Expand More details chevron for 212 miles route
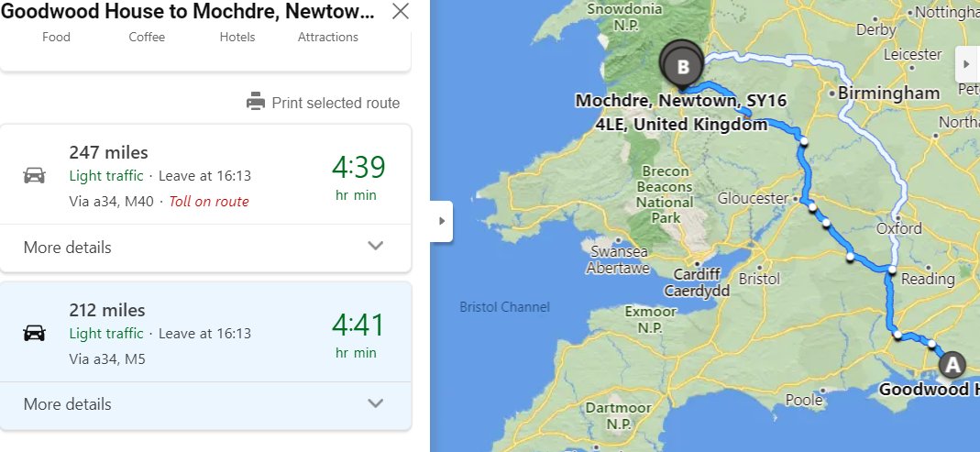 click(375, 403)
